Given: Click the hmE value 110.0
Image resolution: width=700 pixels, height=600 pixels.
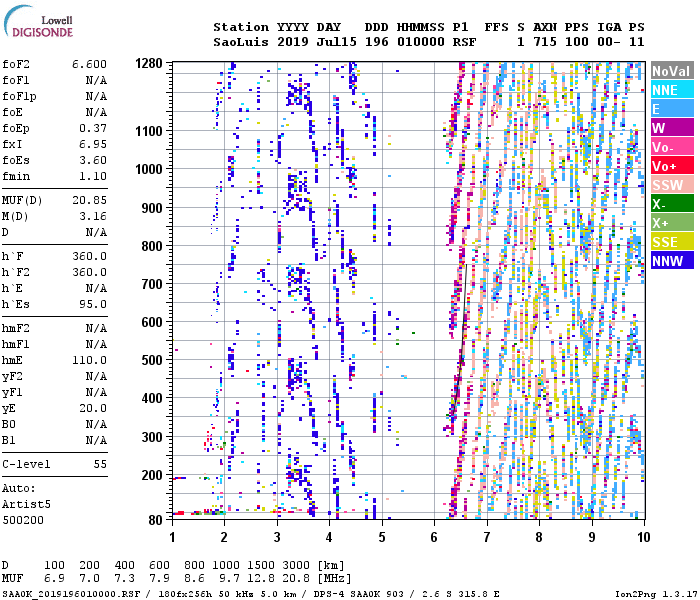Looking at the screenshot, I should [89, 360].
